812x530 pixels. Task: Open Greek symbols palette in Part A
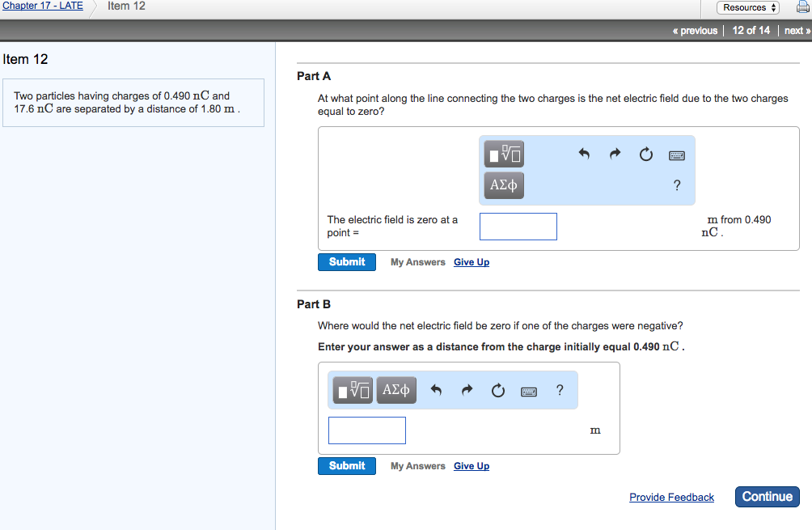point(503,185)
